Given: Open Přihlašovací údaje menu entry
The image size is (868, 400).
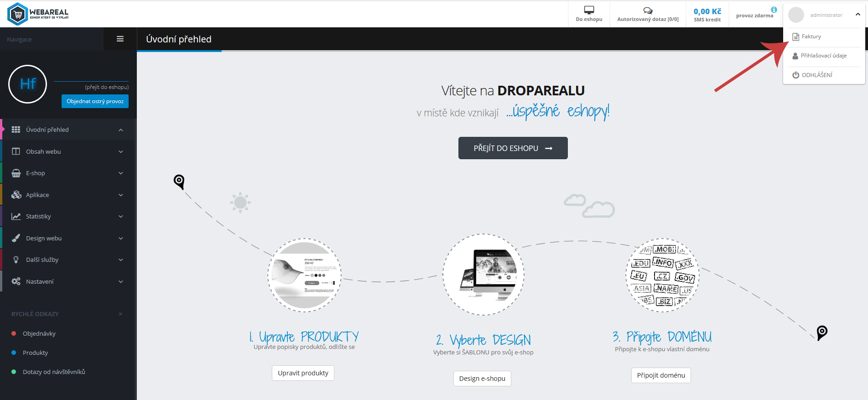Looking at the screenshot, I should (x=824, y=56).
